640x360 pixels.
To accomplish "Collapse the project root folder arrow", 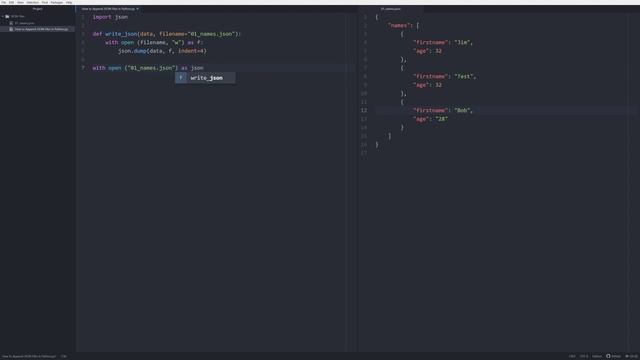I will 3,16.
